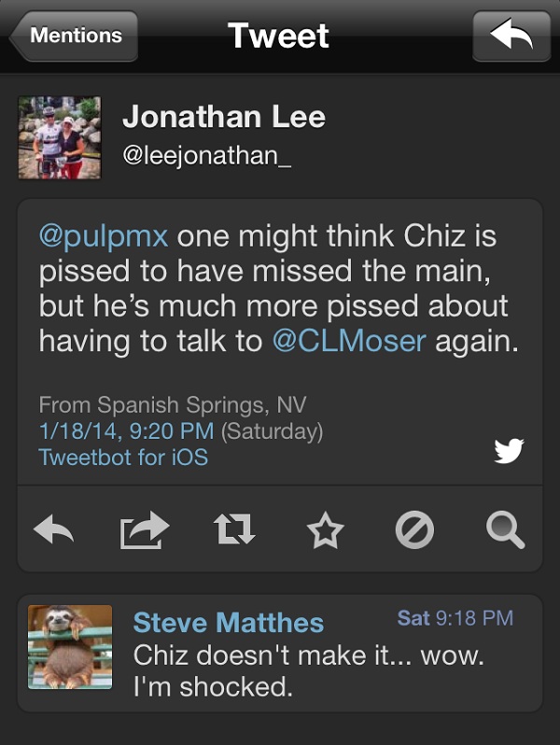Open Steve Matthes' reply tweet text

[308, 670]
